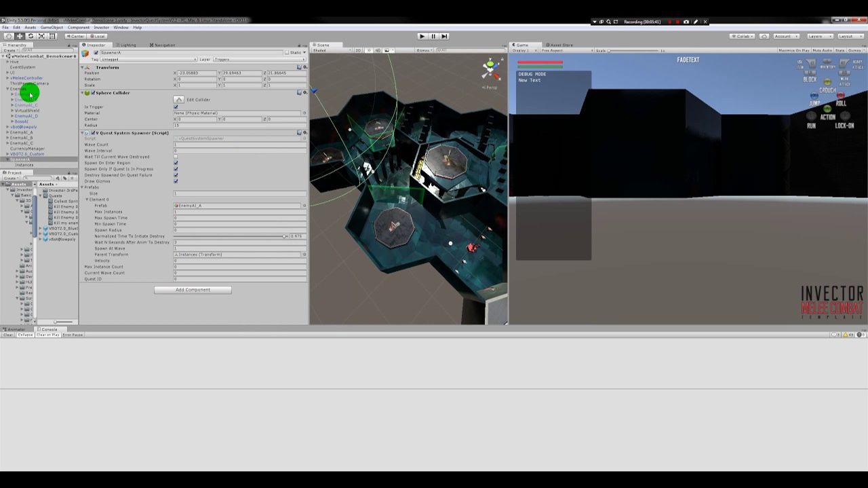
Task: Click the Edit Collider icon button
Action: 179,100
